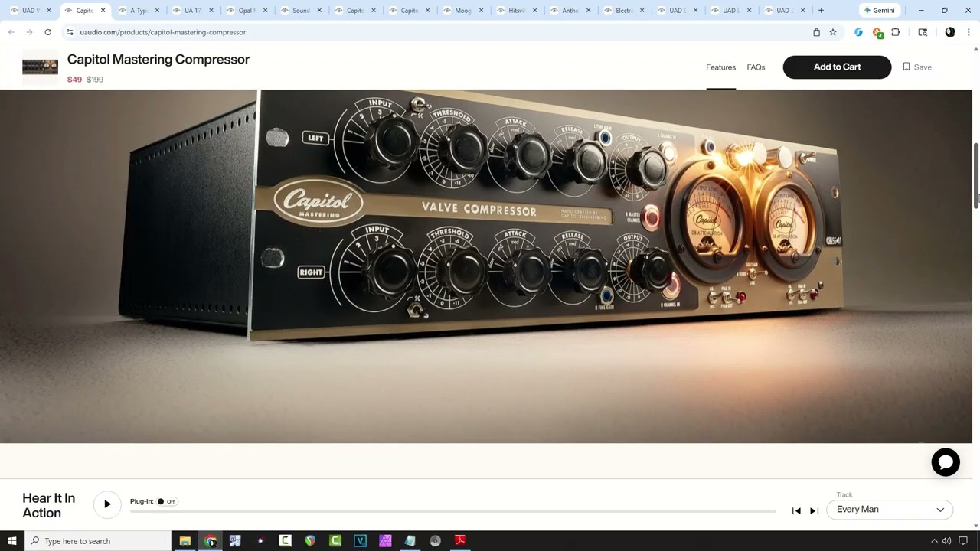Show hidden system tray icons

tap(934, 541)
